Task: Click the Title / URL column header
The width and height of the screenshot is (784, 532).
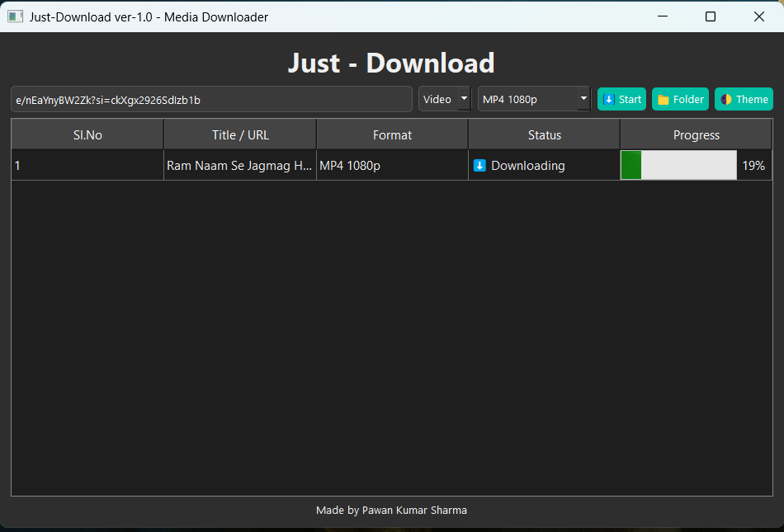Action: point(239,134)
